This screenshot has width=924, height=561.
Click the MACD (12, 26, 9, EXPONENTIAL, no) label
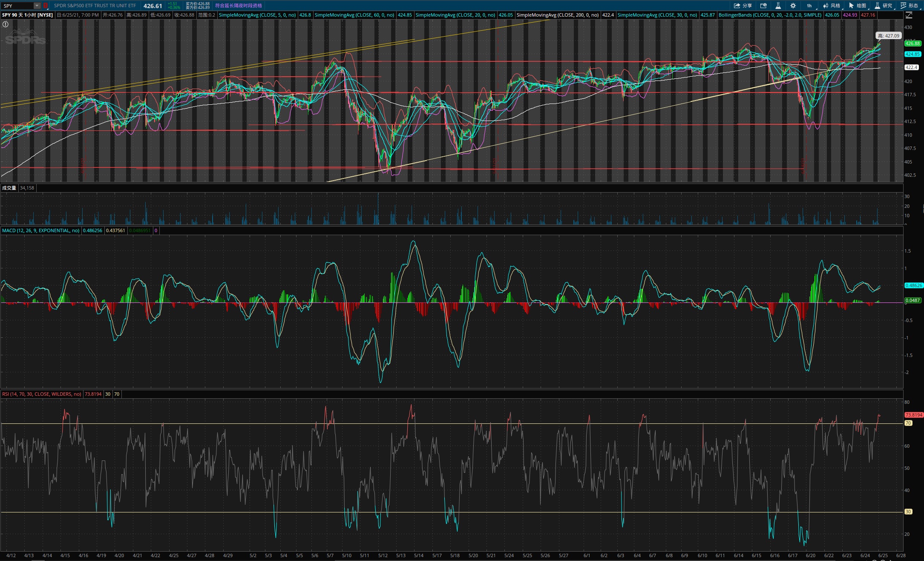pos(40,230)
